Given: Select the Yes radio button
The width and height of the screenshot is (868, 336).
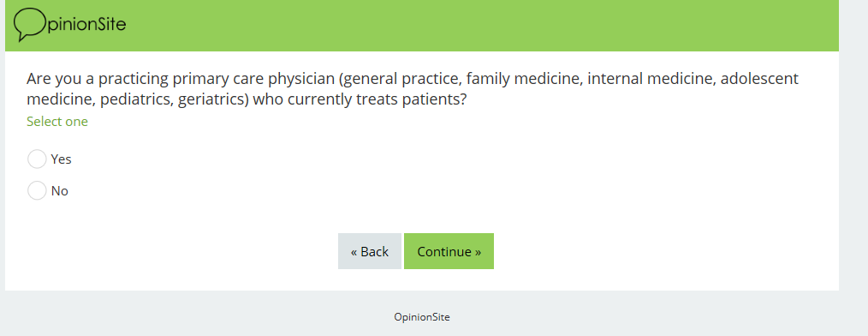Looking at the screenshot, I should click(37, 159).
